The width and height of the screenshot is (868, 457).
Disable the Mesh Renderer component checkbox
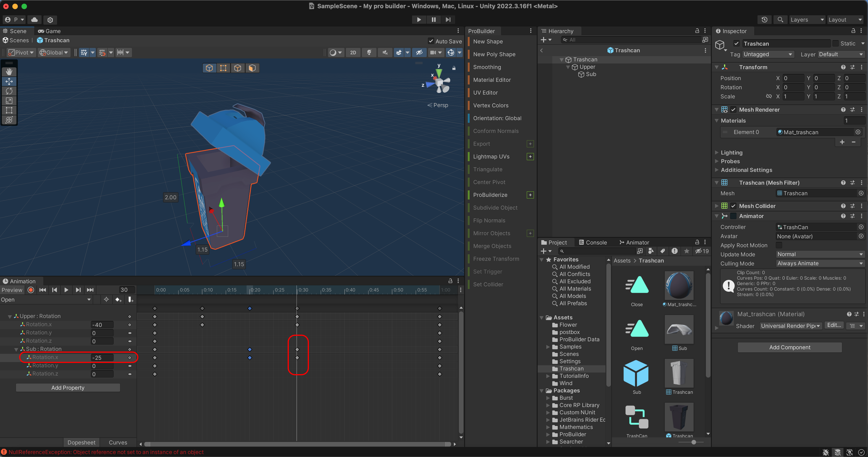(734, 110)
